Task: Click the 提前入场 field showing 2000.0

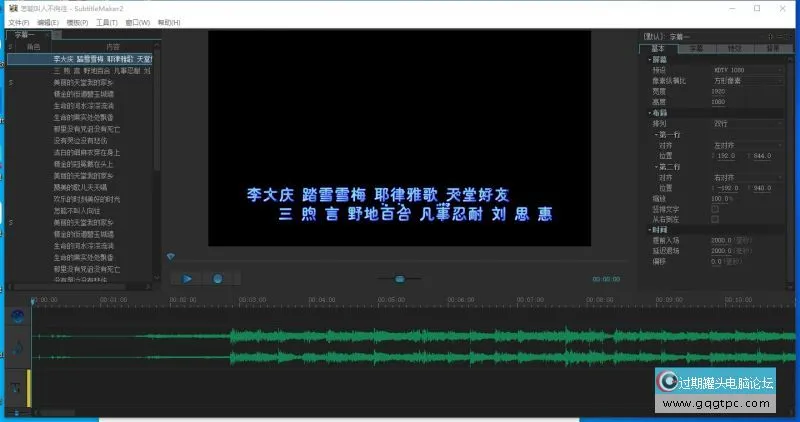Action: click(x=721, y=240)
